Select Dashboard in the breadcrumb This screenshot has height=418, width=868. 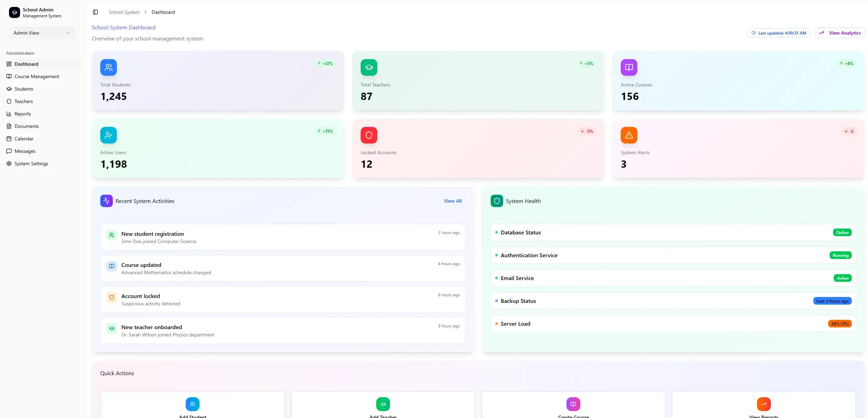coord(163,12)
